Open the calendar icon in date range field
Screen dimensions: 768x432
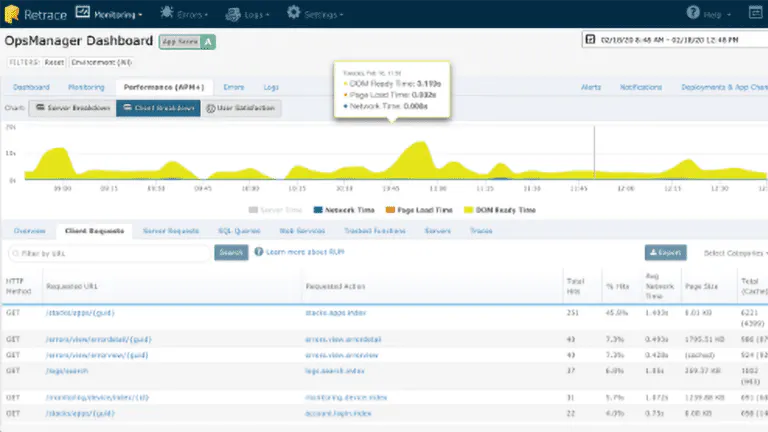590,39
